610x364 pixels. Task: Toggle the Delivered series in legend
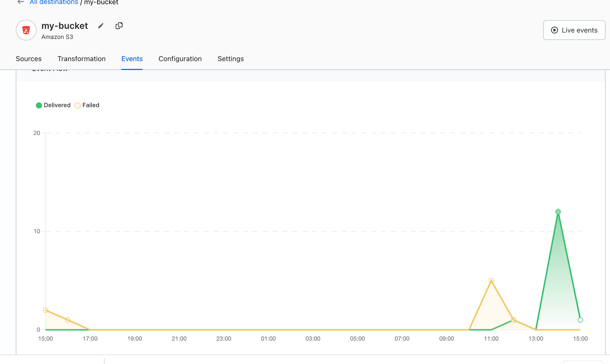(57, 105)
